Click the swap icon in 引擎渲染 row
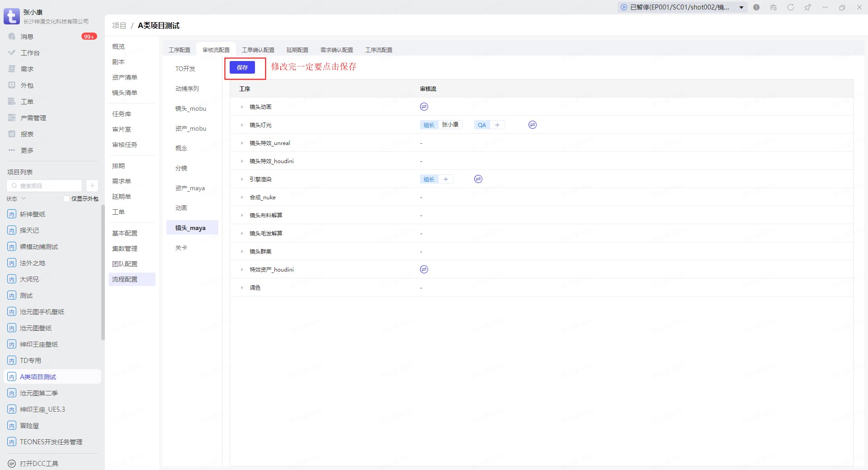 tap(478, 179)
